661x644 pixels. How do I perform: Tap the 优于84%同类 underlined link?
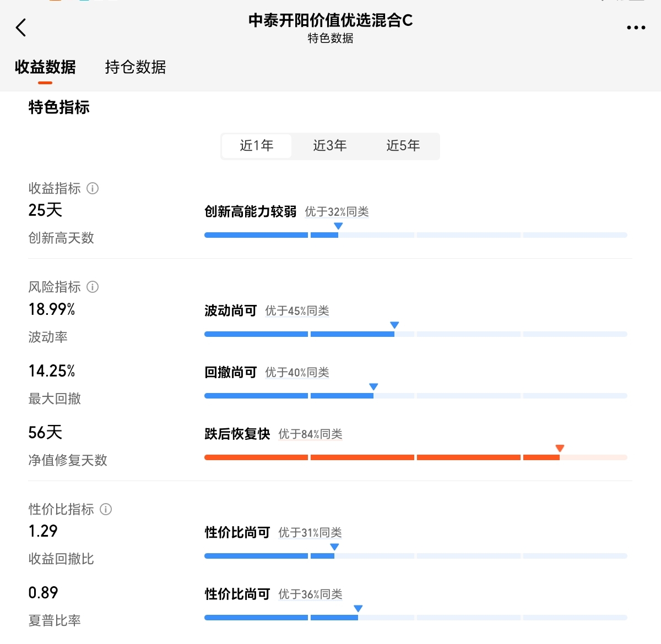click(310, 434)
